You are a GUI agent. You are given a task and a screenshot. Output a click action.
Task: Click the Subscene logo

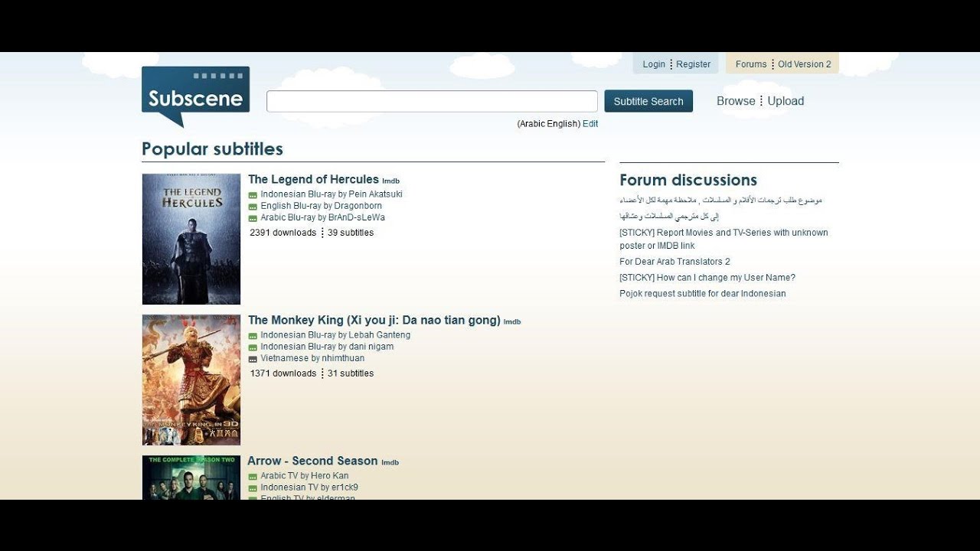(x=195, y=96)
